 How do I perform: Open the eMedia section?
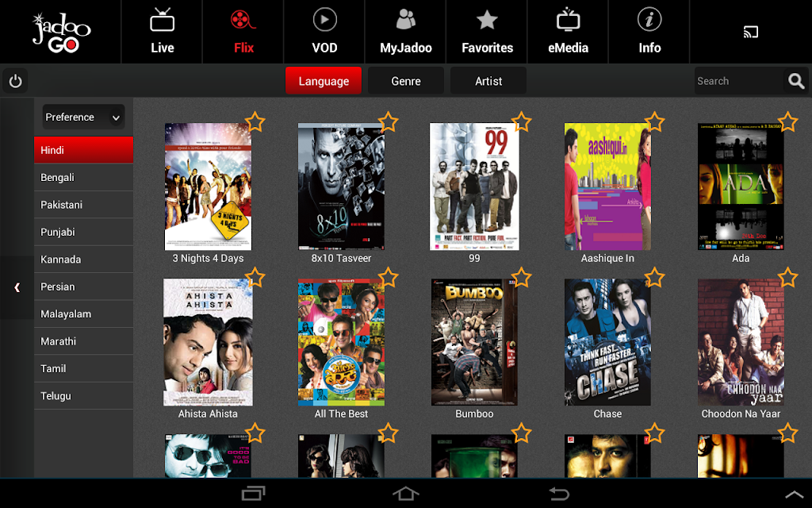click(x=568, y=32)
